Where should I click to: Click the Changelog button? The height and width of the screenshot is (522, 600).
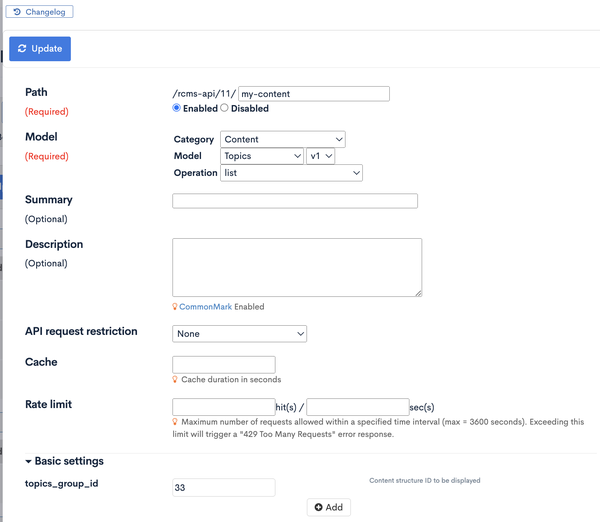tap(39, 12)
